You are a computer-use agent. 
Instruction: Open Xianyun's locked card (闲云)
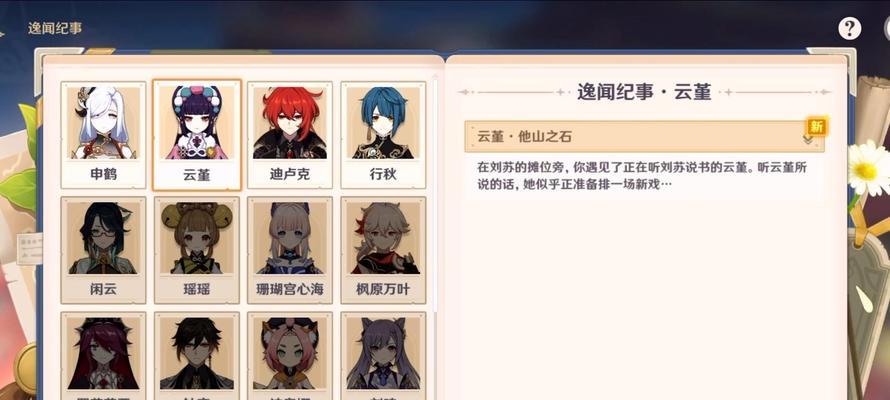pos(103,250)
